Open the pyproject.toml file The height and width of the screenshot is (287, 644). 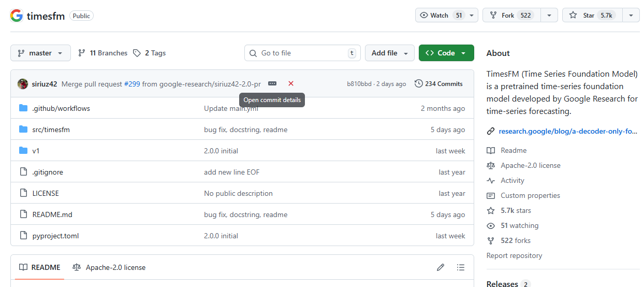tap(55, 236)
